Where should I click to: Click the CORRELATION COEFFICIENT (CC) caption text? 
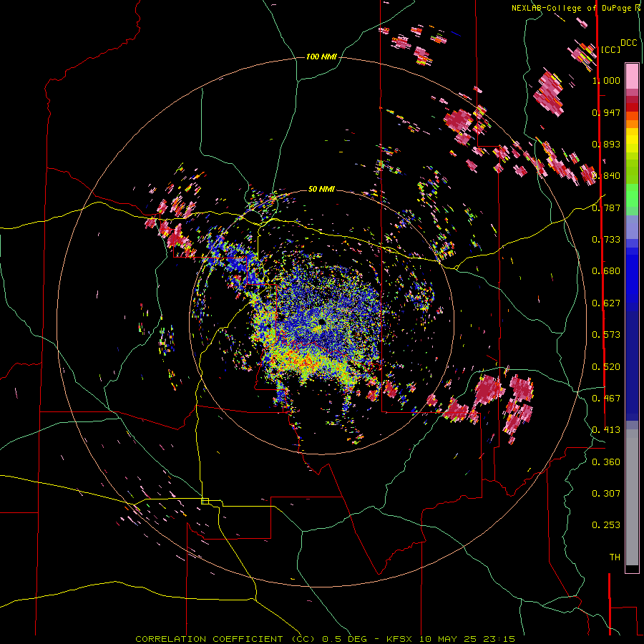click(x=225, y=639)
